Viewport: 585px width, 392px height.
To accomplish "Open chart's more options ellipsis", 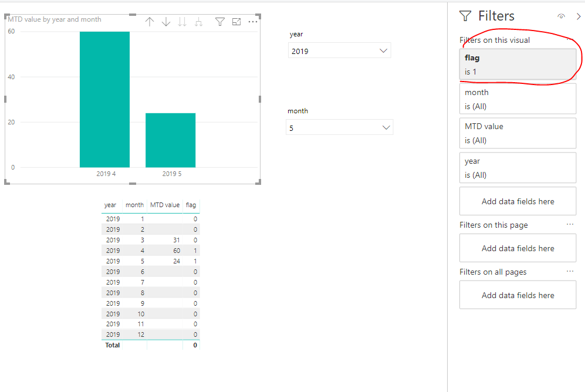I will pos(253,22).
